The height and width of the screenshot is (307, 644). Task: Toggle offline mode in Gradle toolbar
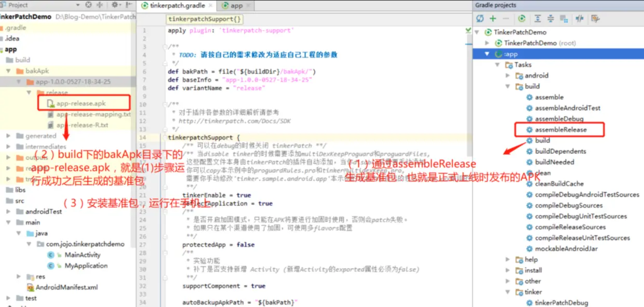580,19
